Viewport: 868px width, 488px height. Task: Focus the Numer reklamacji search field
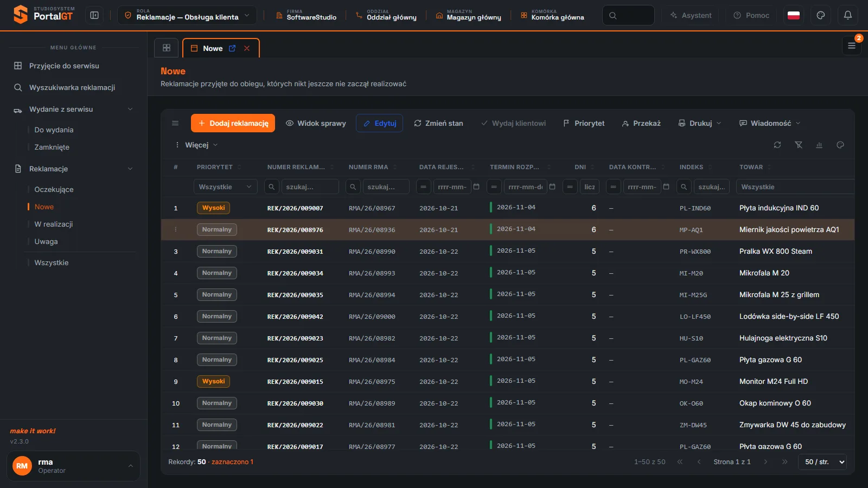(310, 187)
